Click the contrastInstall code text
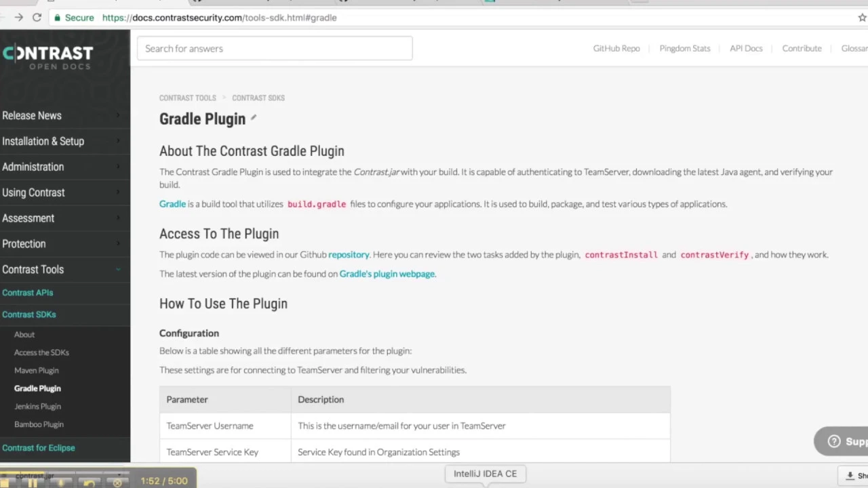This screenshot has height=488, width=868. (621, 255)
